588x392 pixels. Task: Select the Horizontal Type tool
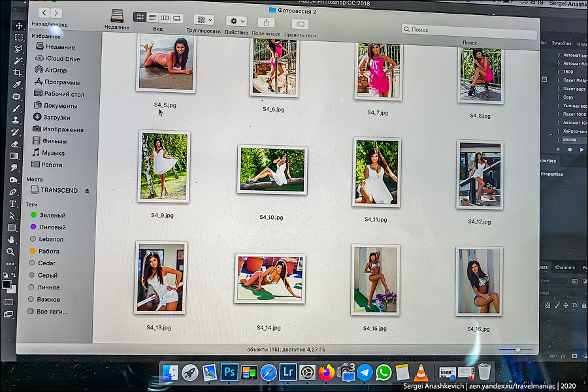coord(13,204)
